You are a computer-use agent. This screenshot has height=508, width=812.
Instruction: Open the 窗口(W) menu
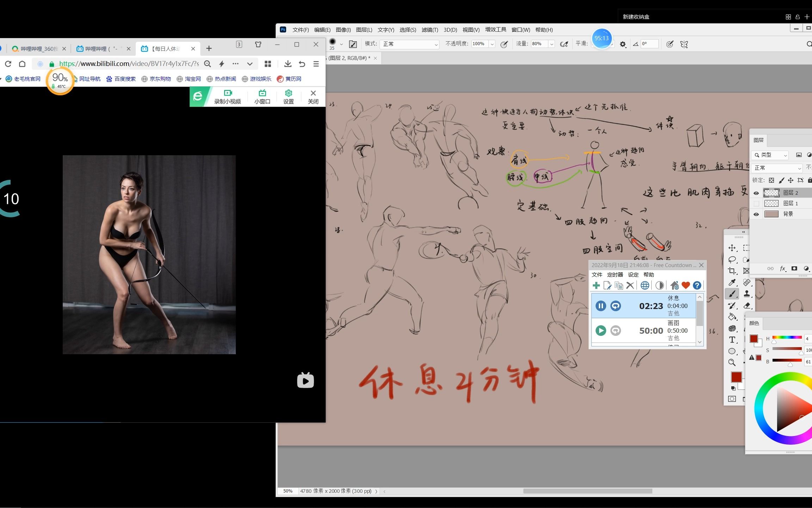coord(521,30)
